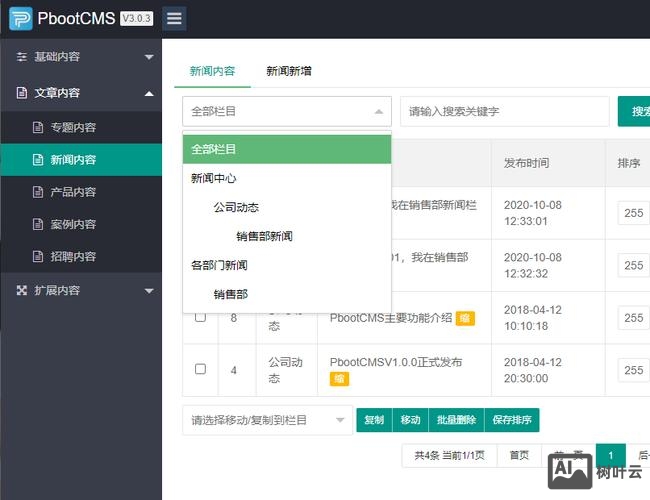Click the 缩 thumbnail badge on PbootCMS主要功能介绍
The image size is (650, 500).
coord(465,318)
